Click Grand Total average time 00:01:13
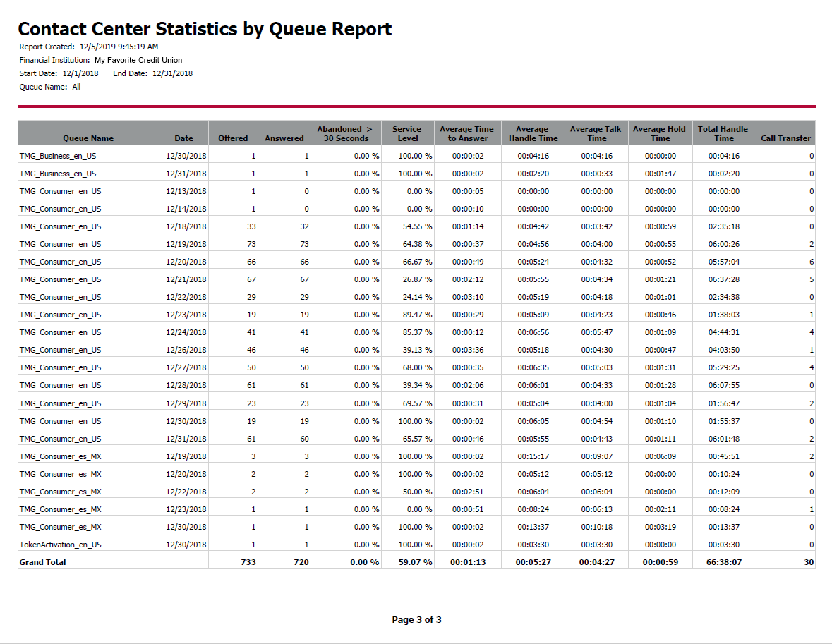Screen dimensions: 832x644 point(467,562)
